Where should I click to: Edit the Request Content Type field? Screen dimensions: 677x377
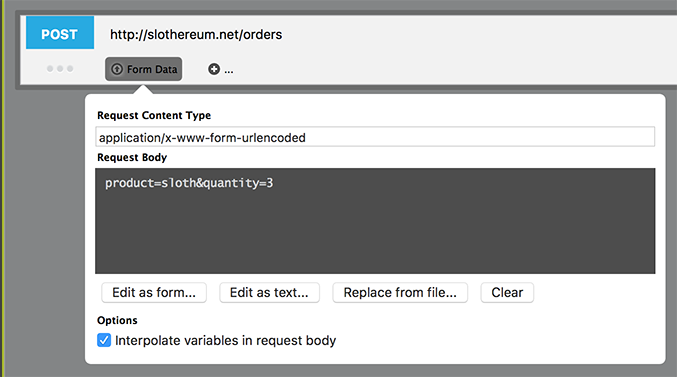[375, 137]
